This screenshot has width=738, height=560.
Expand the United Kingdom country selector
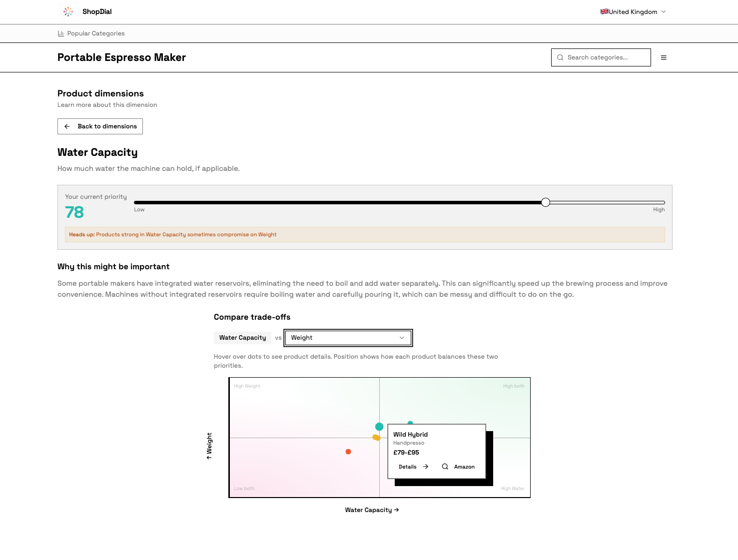pyautogui.click(x=633, y=11)
